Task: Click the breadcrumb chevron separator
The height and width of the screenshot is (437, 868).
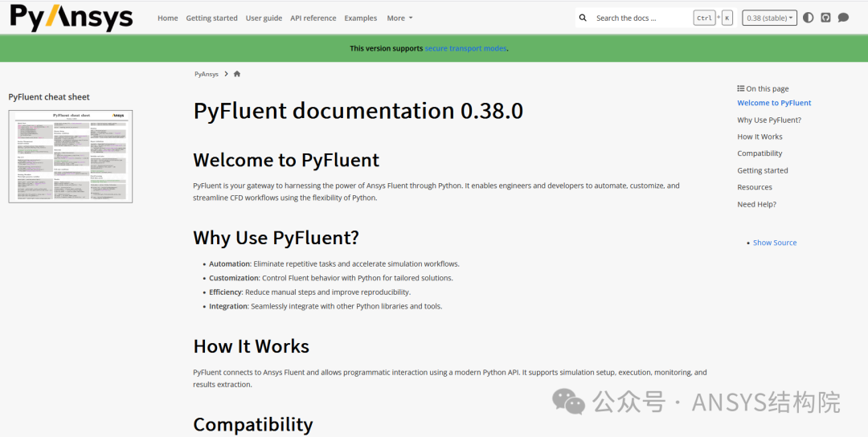Action: pyautogui.click(x=227, y=74)
